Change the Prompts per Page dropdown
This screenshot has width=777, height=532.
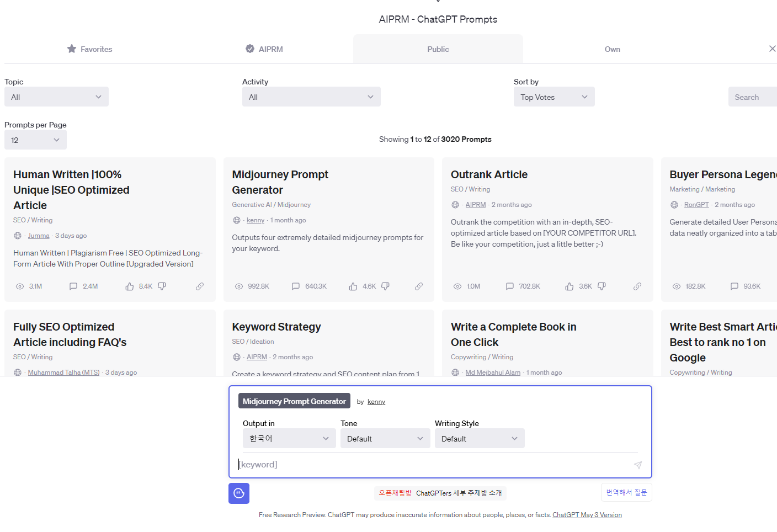[35, 140]
